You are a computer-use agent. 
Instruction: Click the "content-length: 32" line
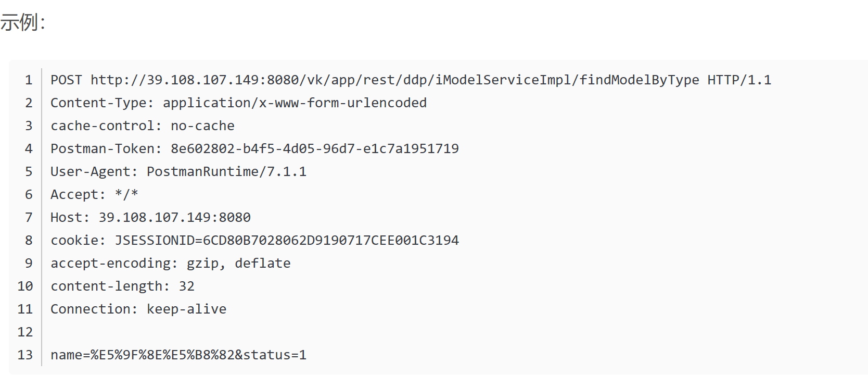tap(122, 286)
